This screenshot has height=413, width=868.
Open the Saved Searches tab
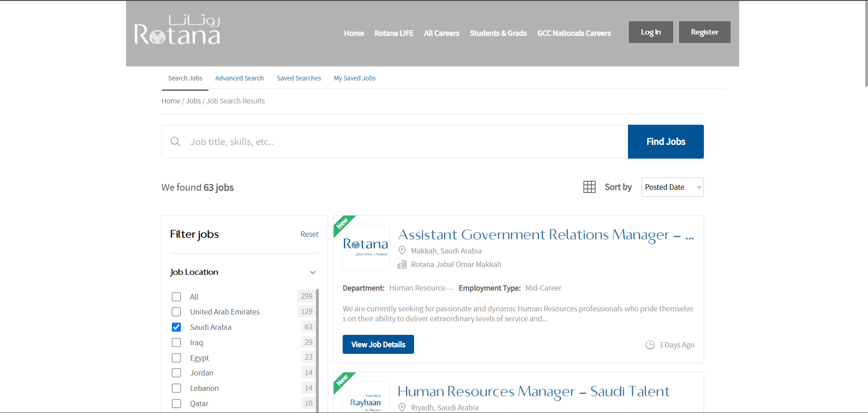299,78
